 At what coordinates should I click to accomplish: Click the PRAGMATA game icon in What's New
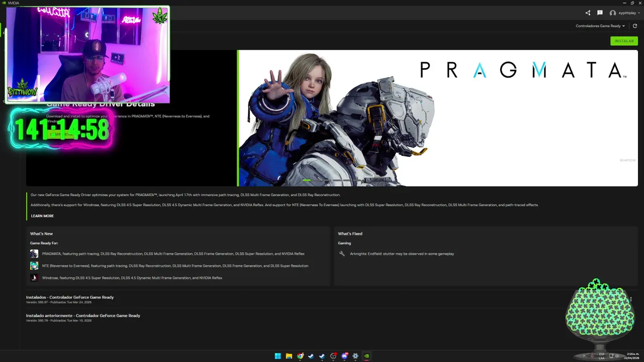click(34, 254)
